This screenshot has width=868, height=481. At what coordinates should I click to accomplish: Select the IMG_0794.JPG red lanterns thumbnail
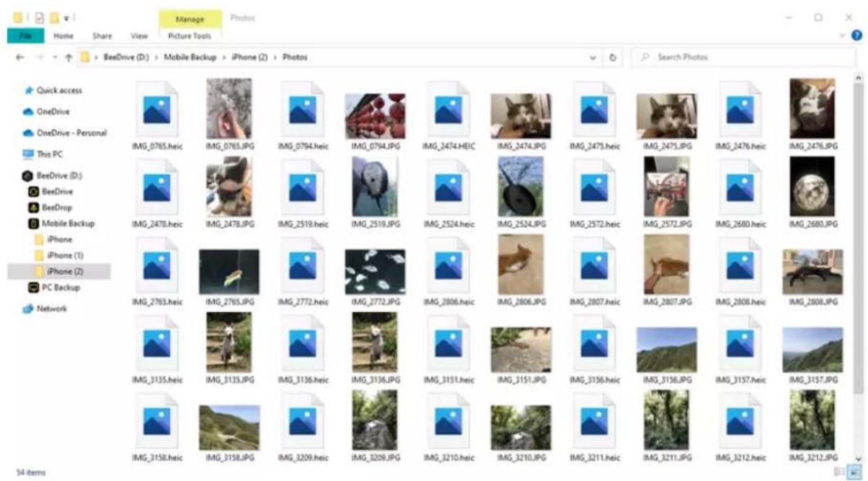(x=375, y=116)
